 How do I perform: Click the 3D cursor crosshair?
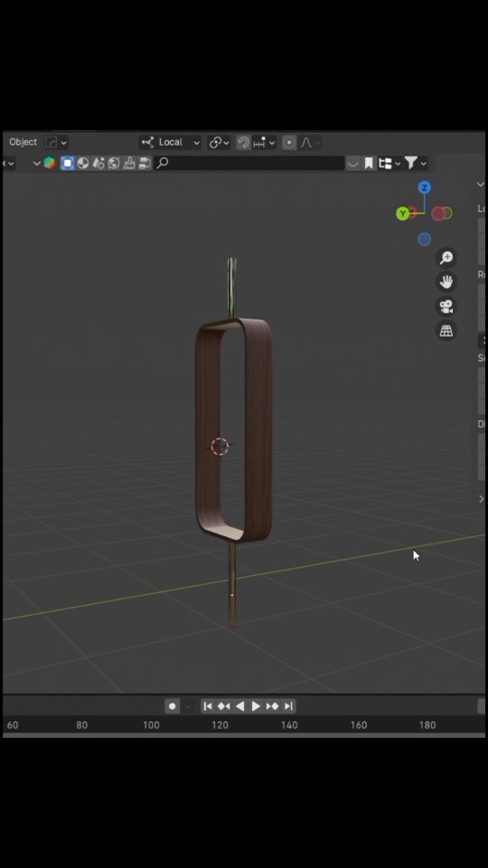221,446
